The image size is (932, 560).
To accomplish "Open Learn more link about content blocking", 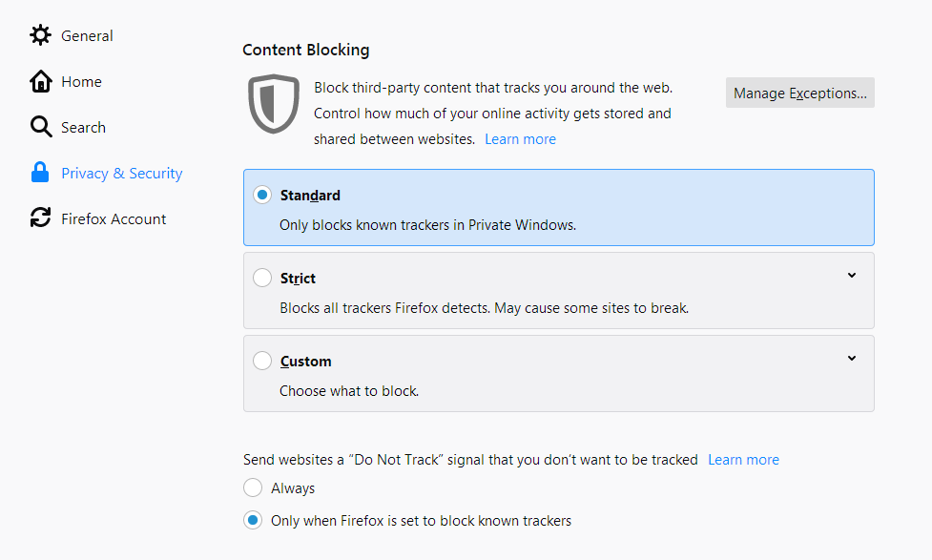I will (x=520, y=139).
